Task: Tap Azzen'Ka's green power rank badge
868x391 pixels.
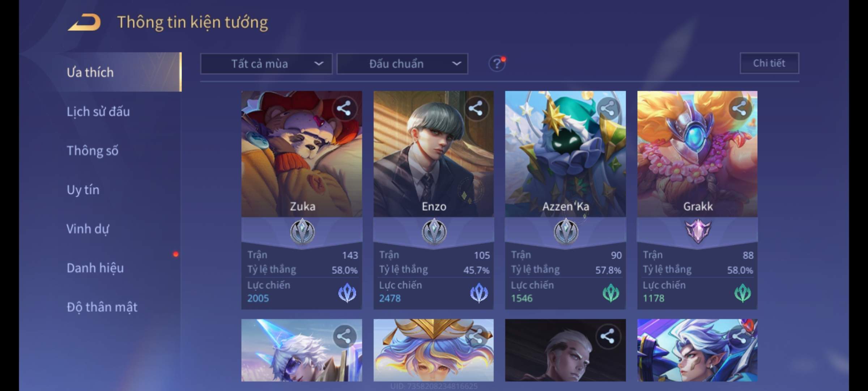Action: tap(611, 293)
